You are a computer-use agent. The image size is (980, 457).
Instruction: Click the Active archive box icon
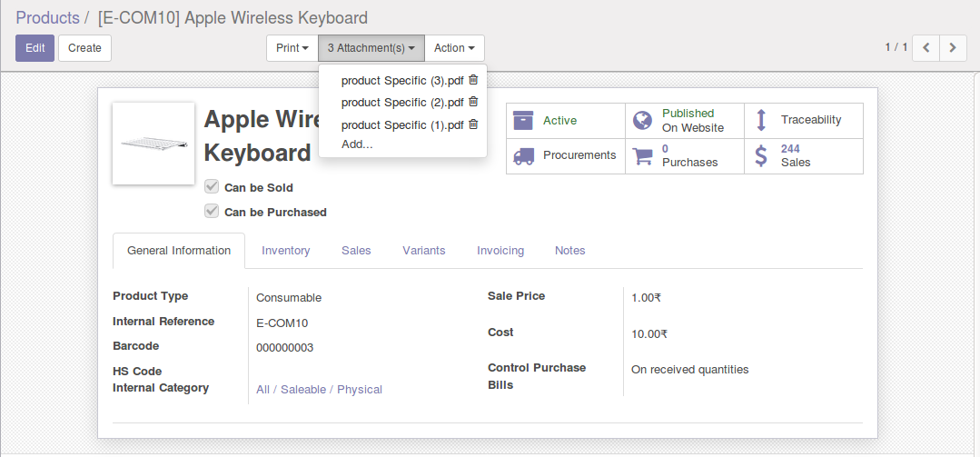click(523, 121)
